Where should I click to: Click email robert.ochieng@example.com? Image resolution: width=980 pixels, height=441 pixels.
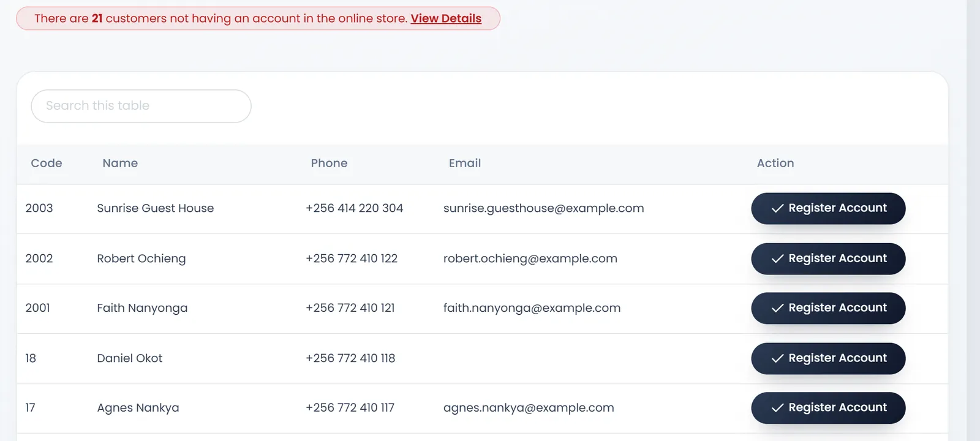pos(530,258)
